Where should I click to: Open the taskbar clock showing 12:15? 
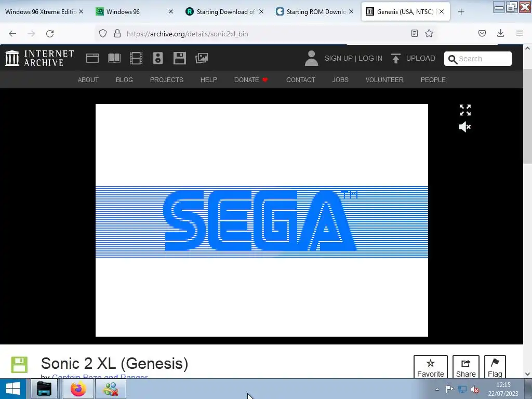(x=503, y=389)
